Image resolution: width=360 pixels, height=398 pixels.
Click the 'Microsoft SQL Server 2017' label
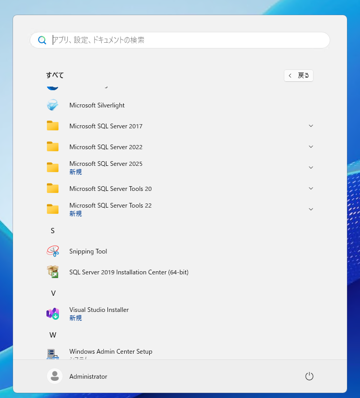pyautogui.click(x=106, y=126)
